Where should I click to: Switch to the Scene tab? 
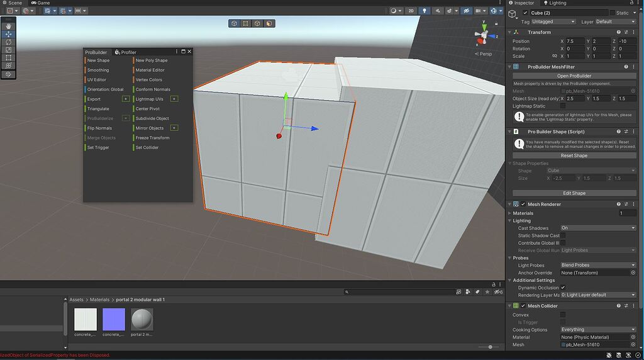coord(13,3)
